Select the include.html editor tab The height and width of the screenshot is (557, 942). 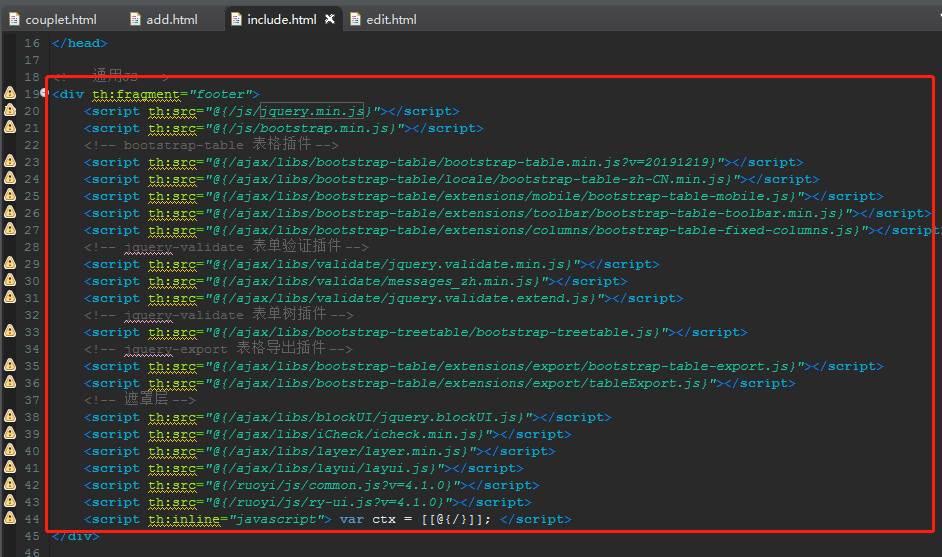(282, 19)
